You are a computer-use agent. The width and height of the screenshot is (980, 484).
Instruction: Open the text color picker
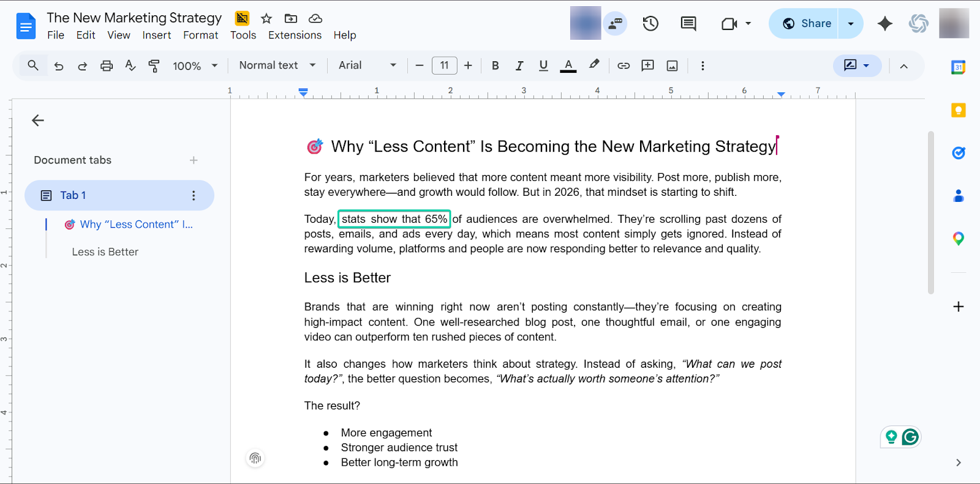point(568,66)
